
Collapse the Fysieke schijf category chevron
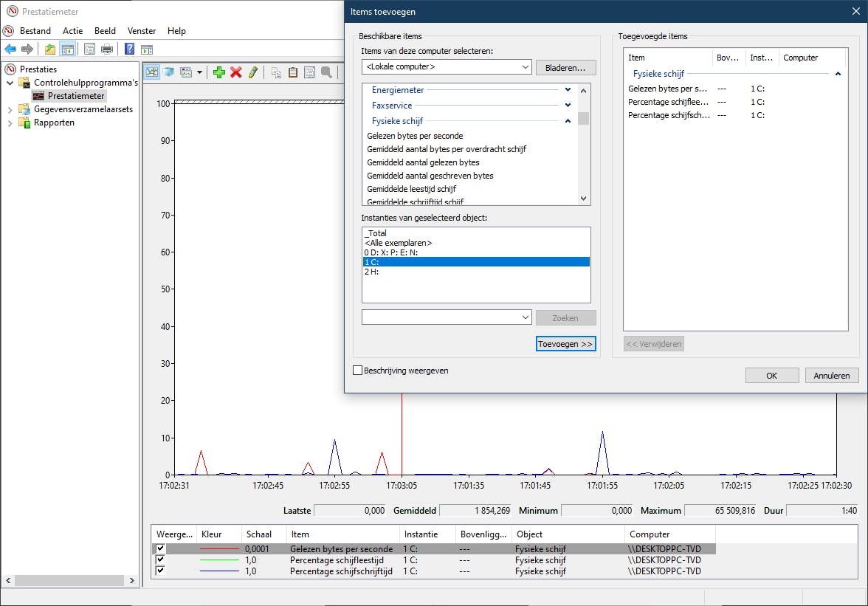pyautogui.click(x=568, y=121)
